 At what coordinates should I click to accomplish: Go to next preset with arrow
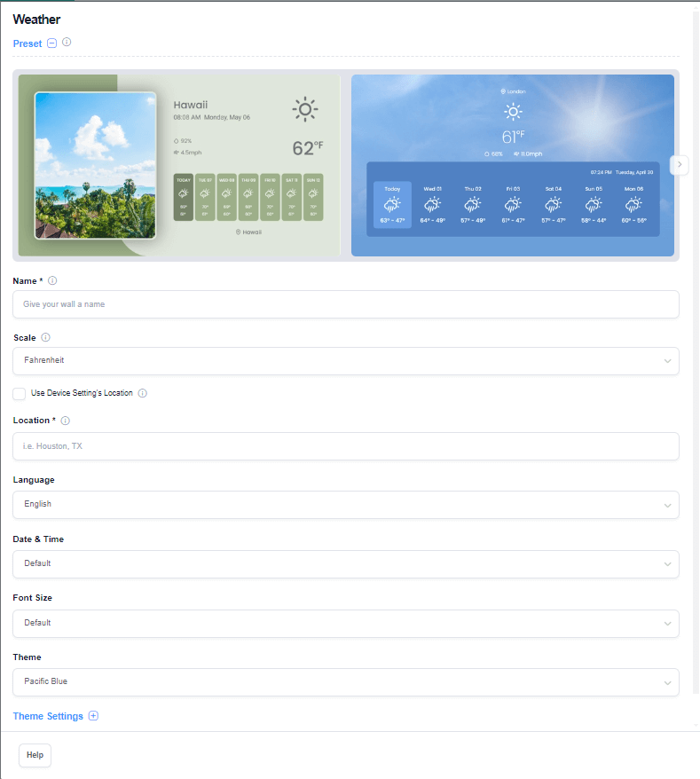(x=679, y=164)
